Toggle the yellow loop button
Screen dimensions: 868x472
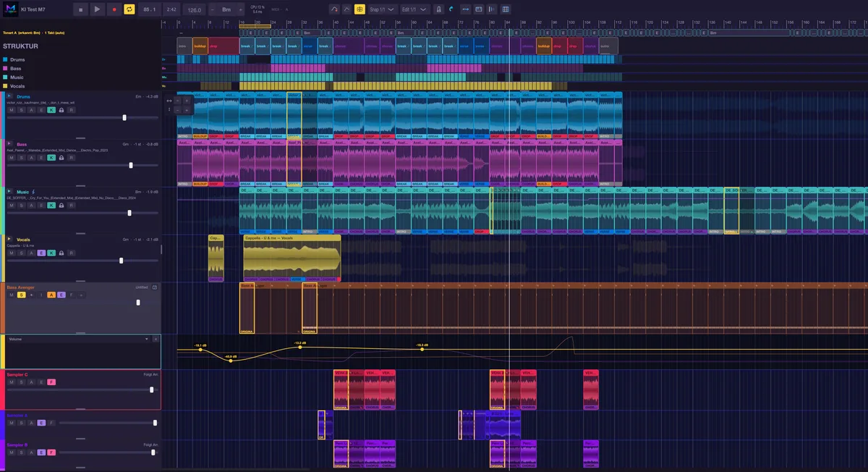[x=129, y=9]
